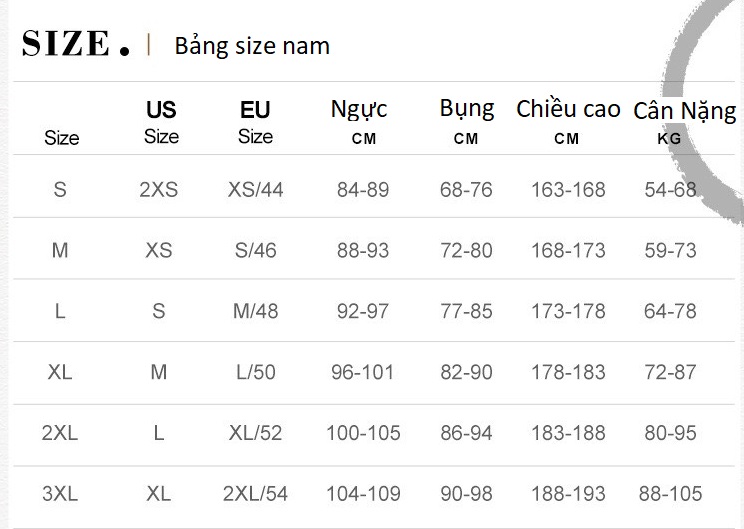744x529 pixels.
Task: Click the 88-93 chest measurement cell
Action: (363, 250)
